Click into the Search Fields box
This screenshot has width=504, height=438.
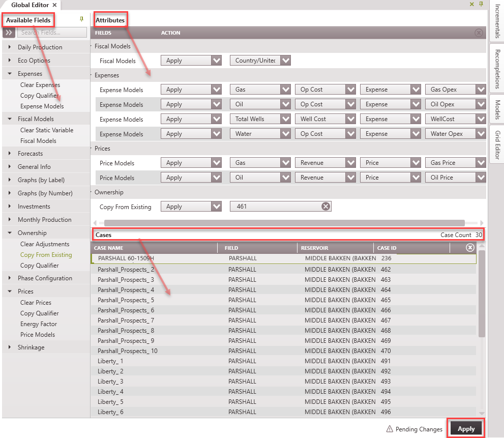click(x=52, y=33)
